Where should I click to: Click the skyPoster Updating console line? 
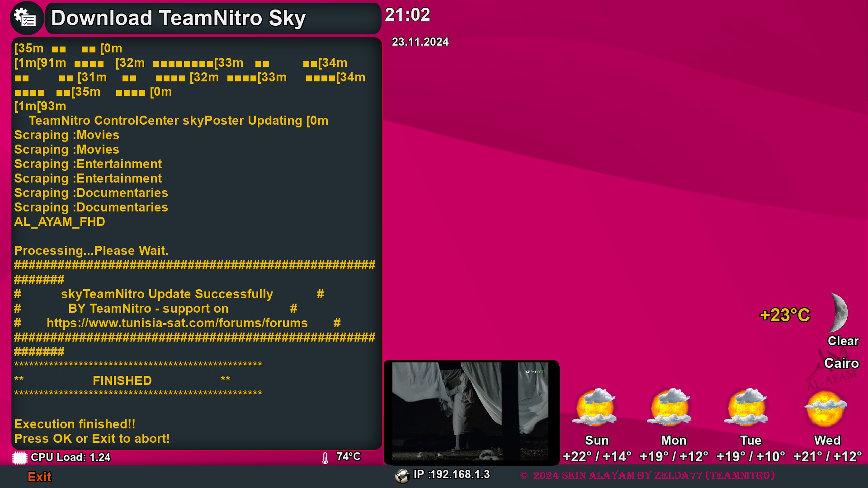tap(178, 121)
